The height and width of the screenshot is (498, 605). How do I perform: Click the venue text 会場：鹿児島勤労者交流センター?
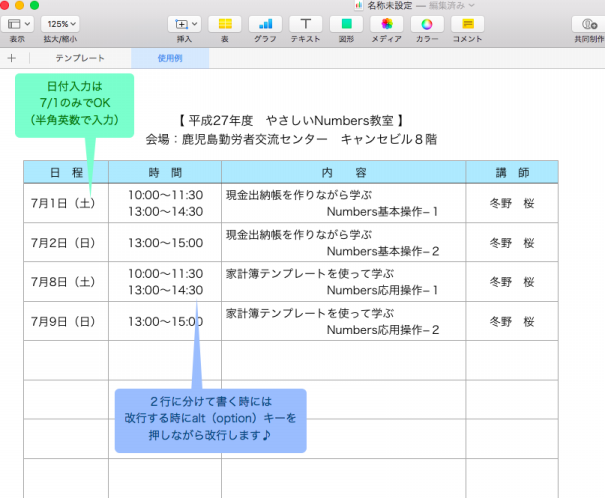(x=236, y=139)
